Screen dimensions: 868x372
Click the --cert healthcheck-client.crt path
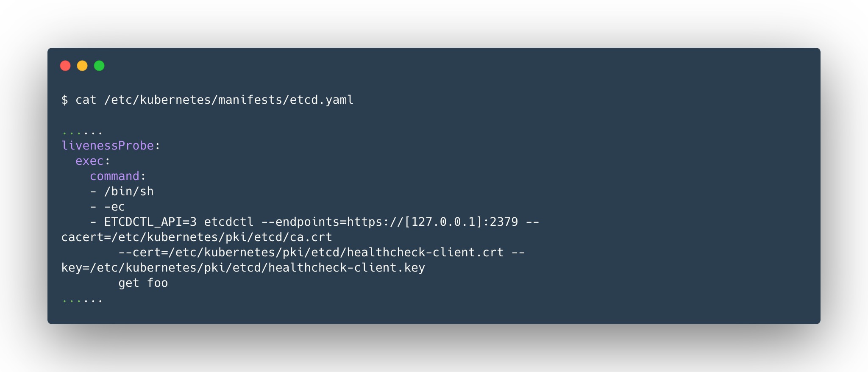click(x=311, y=253)
